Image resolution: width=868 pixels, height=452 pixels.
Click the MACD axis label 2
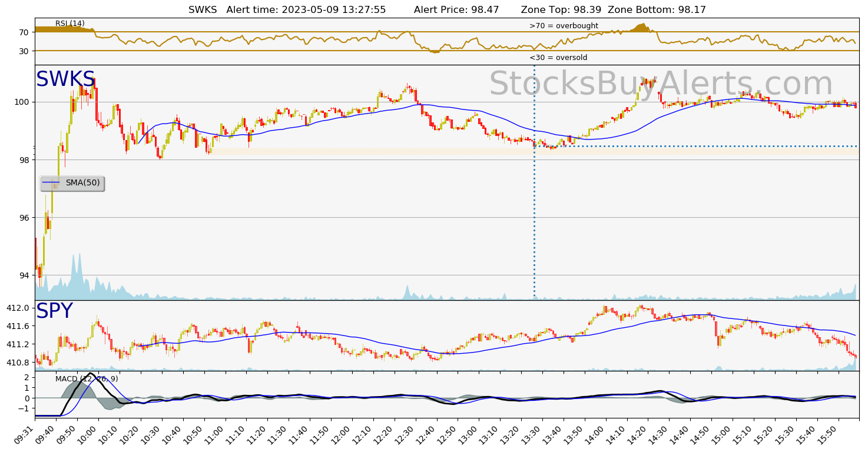tap(27, 377)
